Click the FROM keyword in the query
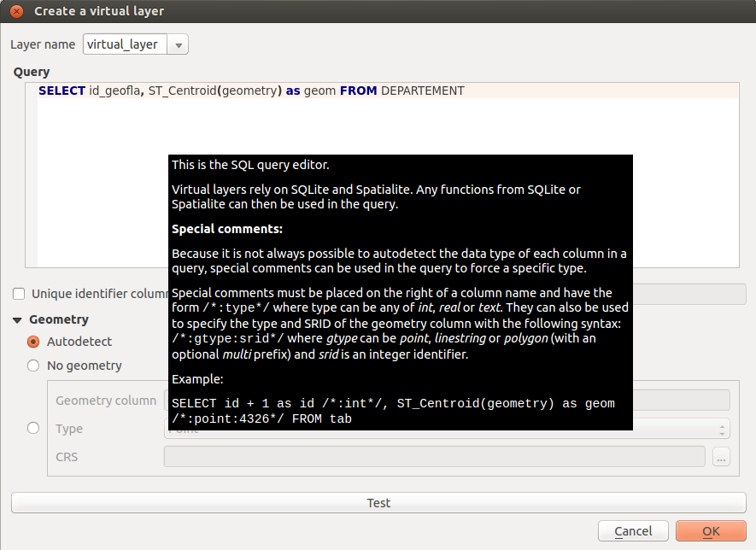 tap(358, 91)
